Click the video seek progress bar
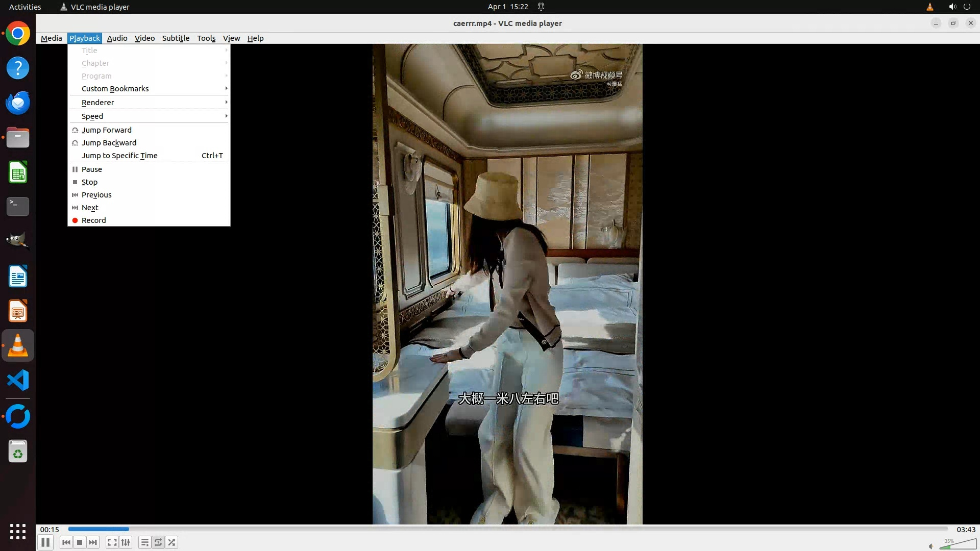This screenshot has height=551, width=980. coord(507,529)
